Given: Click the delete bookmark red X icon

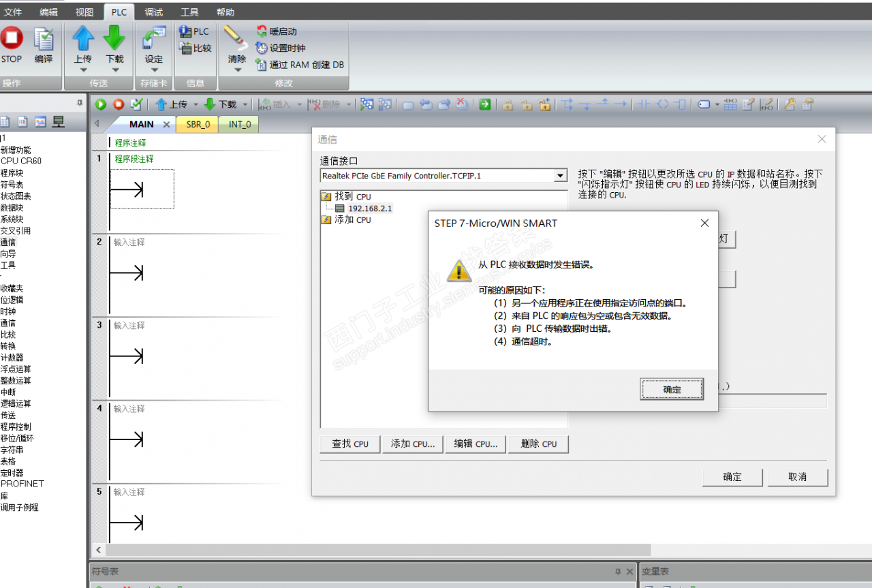Looking at the screenshot, I should pyautogui.click(x=462, y=104).
